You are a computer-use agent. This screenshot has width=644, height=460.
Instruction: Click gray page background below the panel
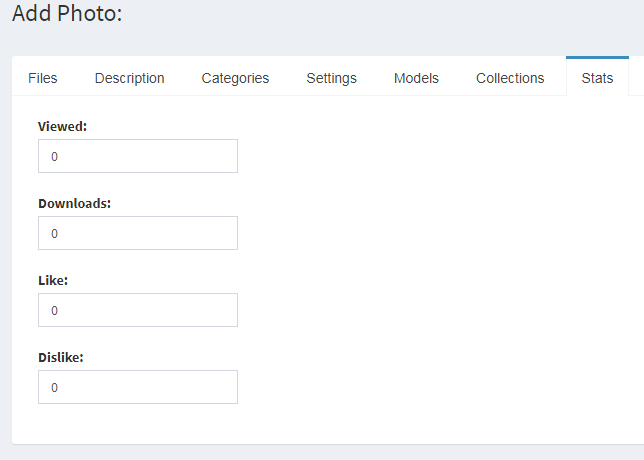click(x=322, y=453)
